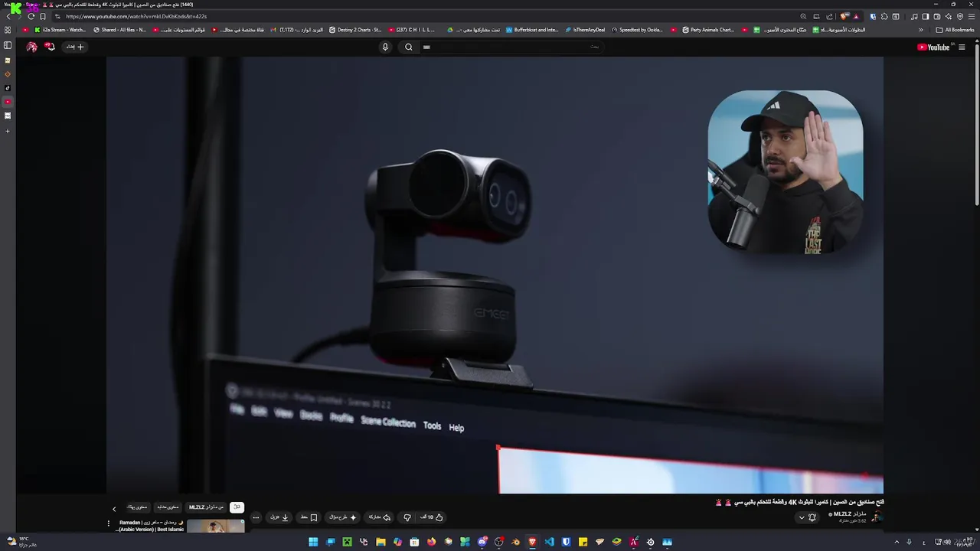
Task: Click the Download video button
Action: point(279,517)
